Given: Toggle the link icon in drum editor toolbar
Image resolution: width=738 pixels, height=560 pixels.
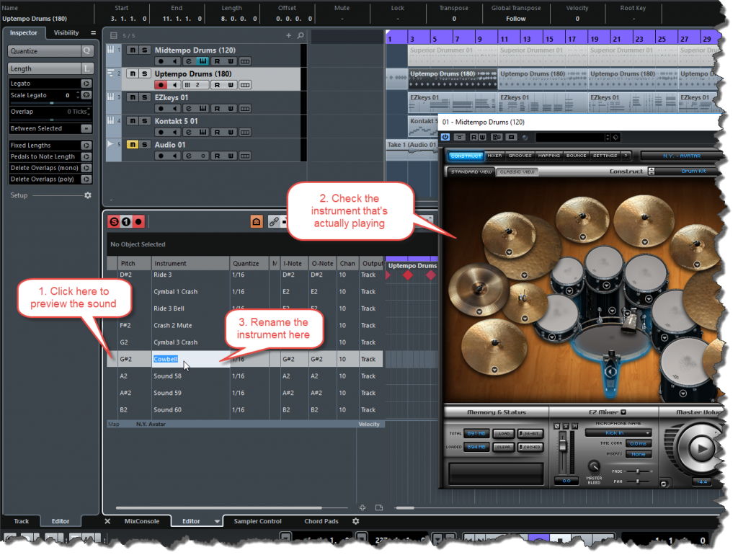Looking at the screenshot, I should tap(273, 221).
